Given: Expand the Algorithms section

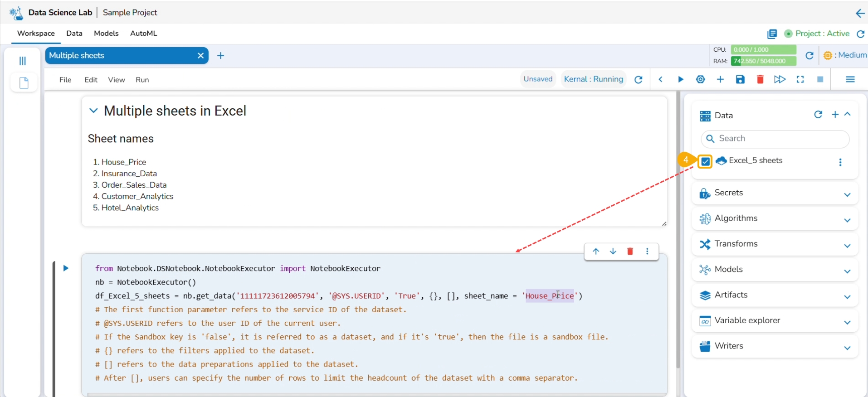Looking at the screenshot, I should point(847,220).
